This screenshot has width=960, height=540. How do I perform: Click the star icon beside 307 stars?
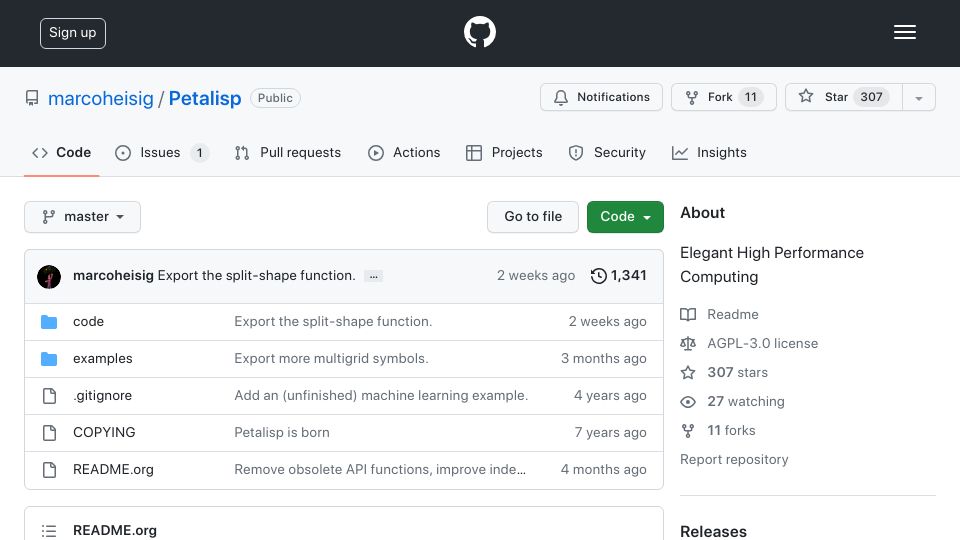[x=688, y=372]
